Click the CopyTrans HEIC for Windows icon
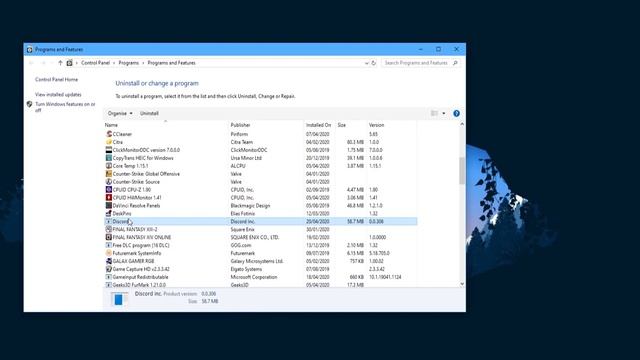Image resolution: width=640 pixels, height=360 pixels. coord(109,158)
